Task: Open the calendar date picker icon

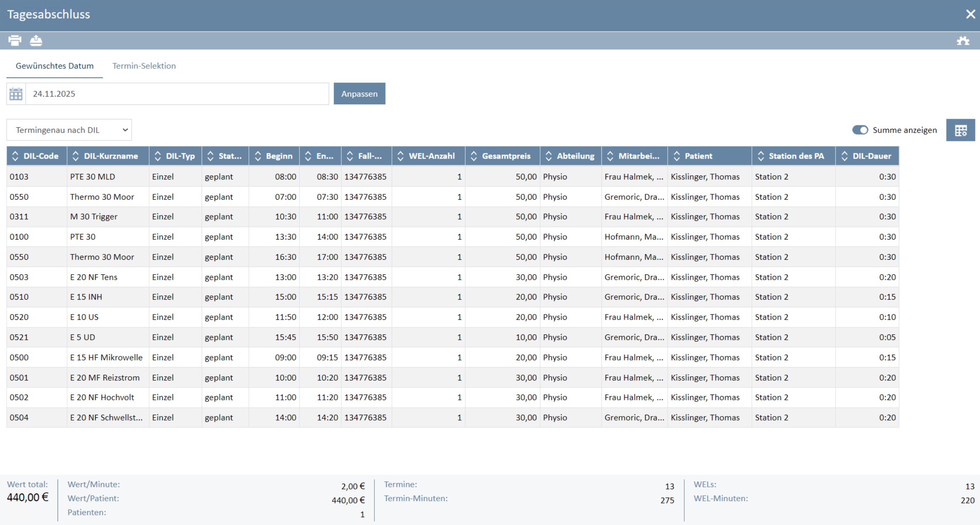Action: tap(16, 94)
